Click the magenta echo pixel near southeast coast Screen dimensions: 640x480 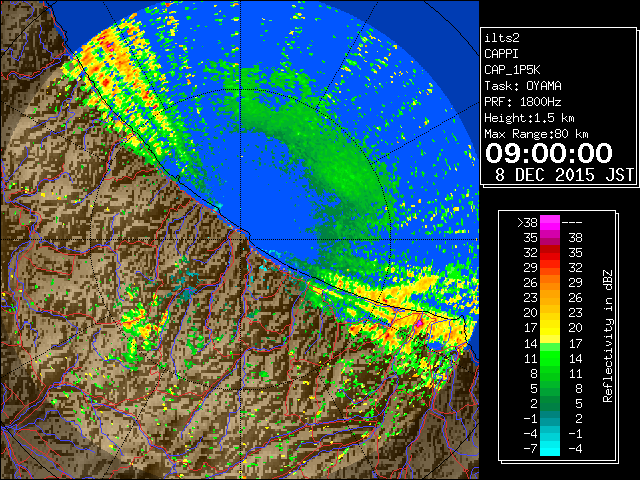(419, 322)
